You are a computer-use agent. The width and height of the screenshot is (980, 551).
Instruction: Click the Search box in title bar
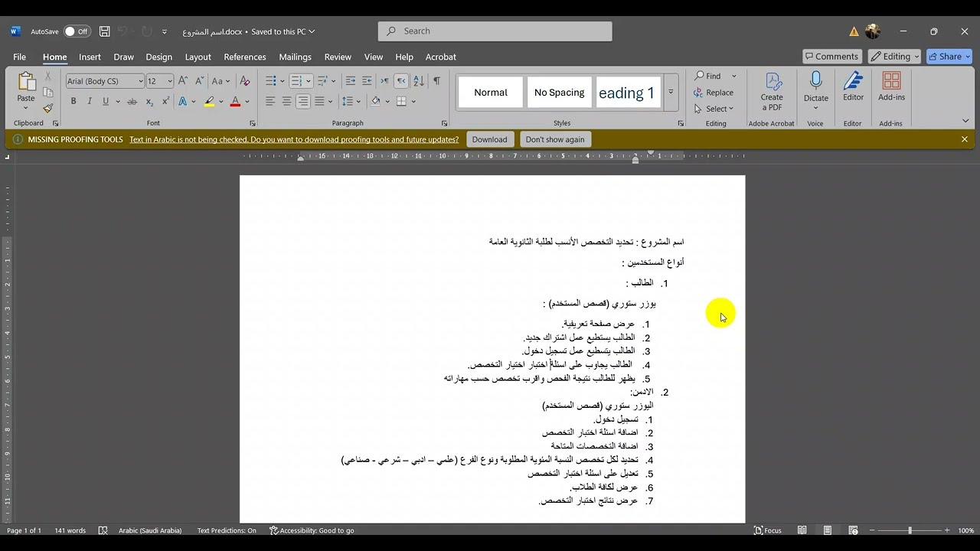[x=495, y=31]
